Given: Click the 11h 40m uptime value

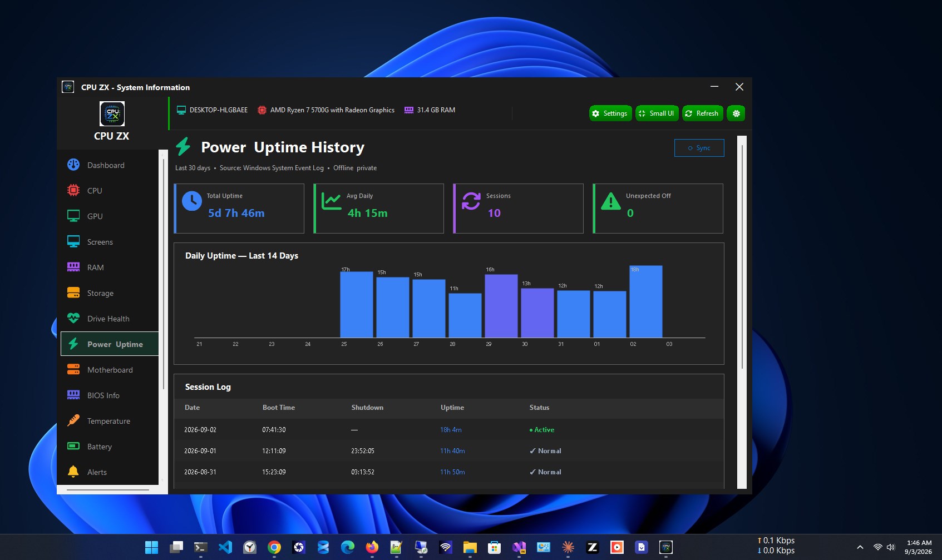Looking at the screenshot, I should click(452, 451).
